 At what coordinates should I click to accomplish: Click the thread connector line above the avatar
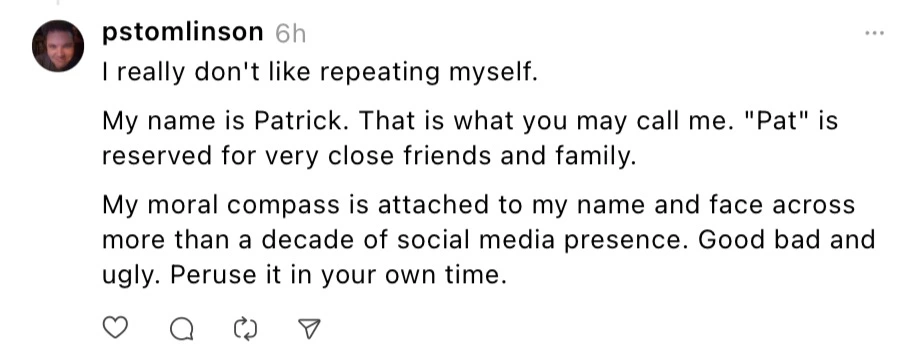pyautogui.click(x=57, y=3)
